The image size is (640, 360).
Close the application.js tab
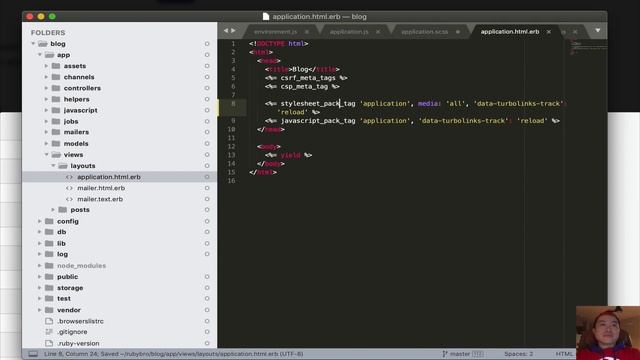[x=378, y=31]
